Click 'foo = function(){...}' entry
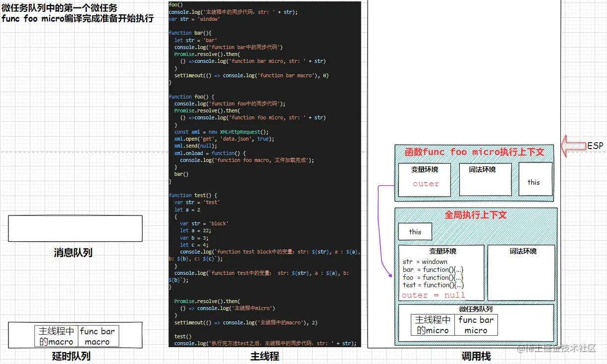This screenshot has height=364, width=607. coord(433,277)
